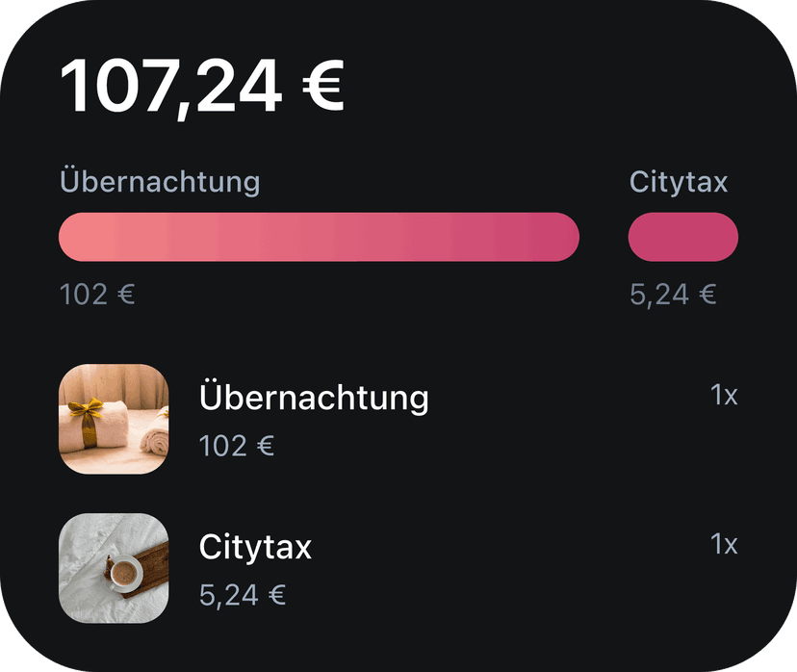Click the 5,24 € price under the Citytax item
Image resolution: width=797 pixels, height=672 pixels.
(243, 595)
